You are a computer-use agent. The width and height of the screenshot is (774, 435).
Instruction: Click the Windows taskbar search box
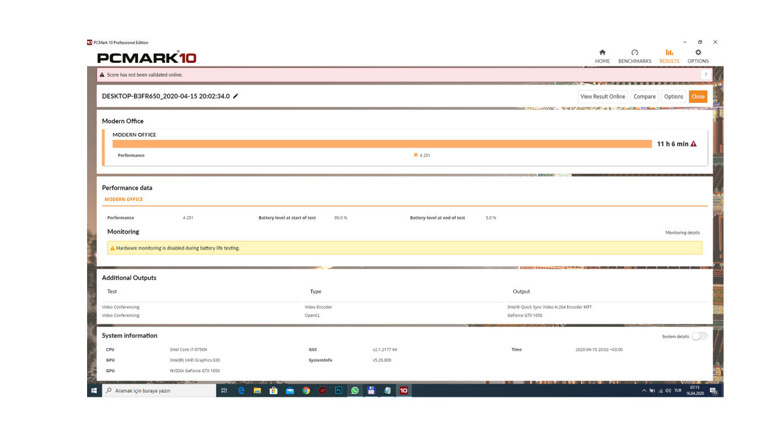point(160,391)
